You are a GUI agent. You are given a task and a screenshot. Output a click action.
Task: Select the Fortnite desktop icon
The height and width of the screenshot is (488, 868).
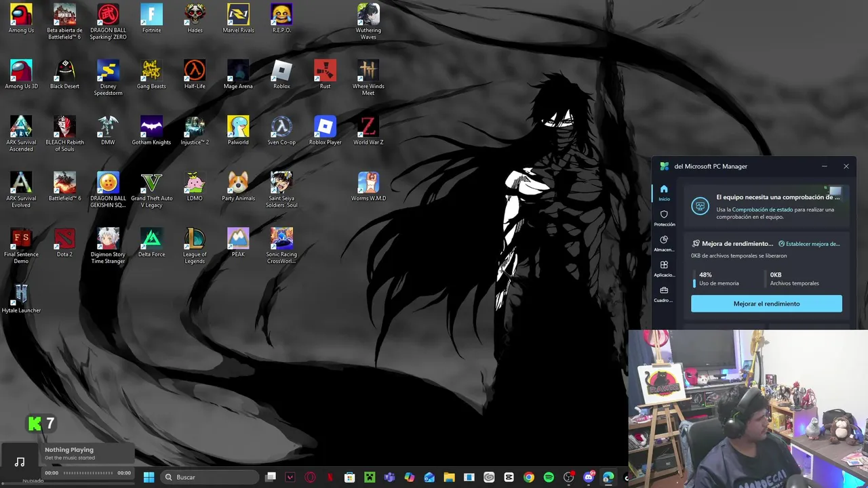click(x=151, y=19)
